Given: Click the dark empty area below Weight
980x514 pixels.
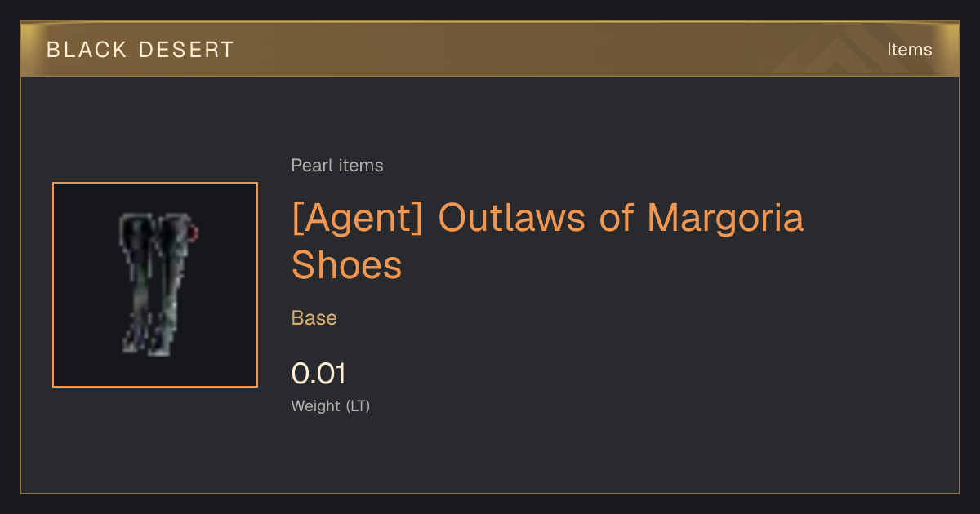Looking at the screenshot, I should point(490,453).
